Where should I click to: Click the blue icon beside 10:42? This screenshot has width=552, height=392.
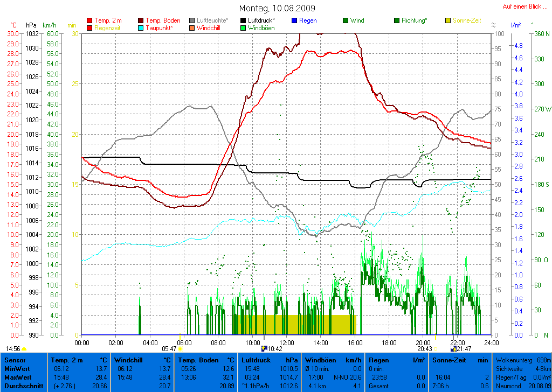coord(264,348)
